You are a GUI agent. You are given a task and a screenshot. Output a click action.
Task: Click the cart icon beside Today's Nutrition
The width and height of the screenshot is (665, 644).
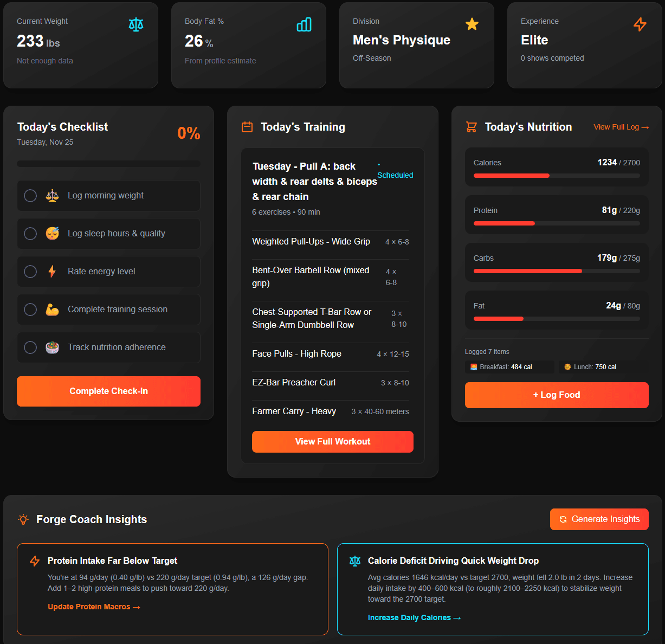[x=470, y=126]
